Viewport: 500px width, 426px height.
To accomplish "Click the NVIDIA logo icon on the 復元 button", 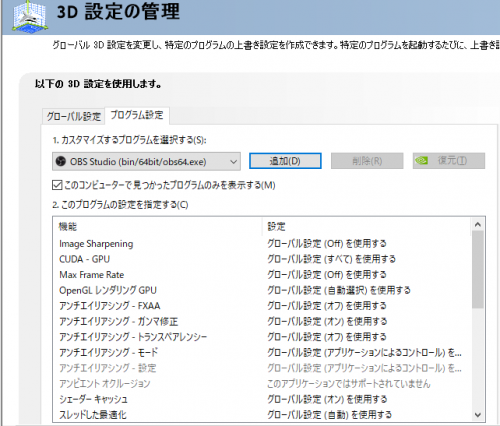I will click(422, 161).
